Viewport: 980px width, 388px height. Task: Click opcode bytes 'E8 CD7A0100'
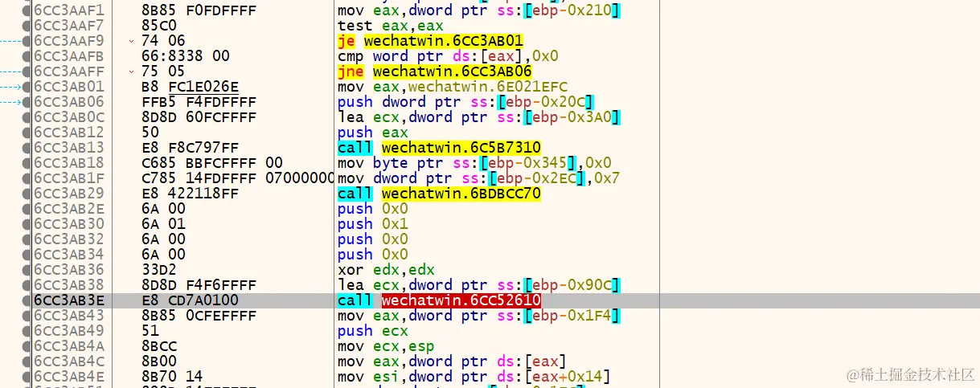coord(189,300)
